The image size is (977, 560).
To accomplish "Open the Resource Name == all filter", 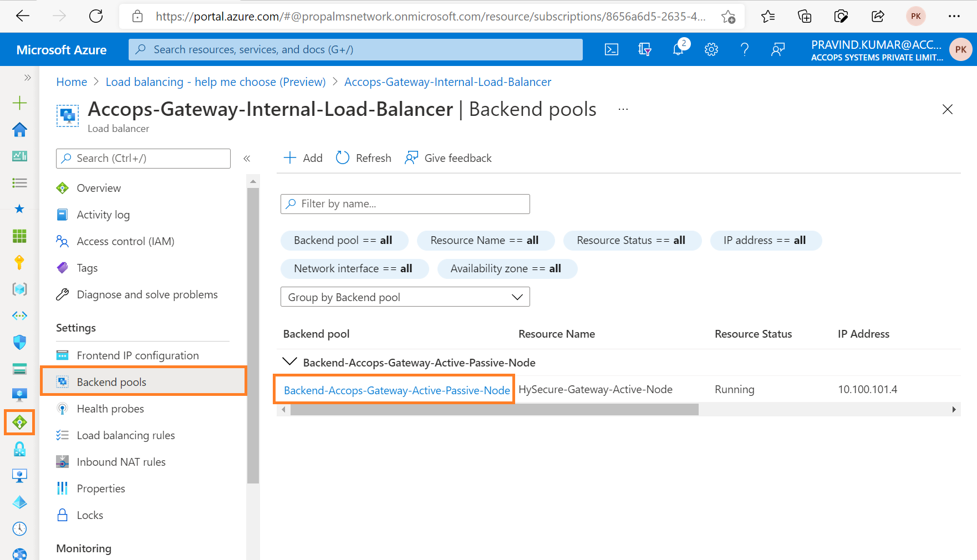I will [485, 240].
